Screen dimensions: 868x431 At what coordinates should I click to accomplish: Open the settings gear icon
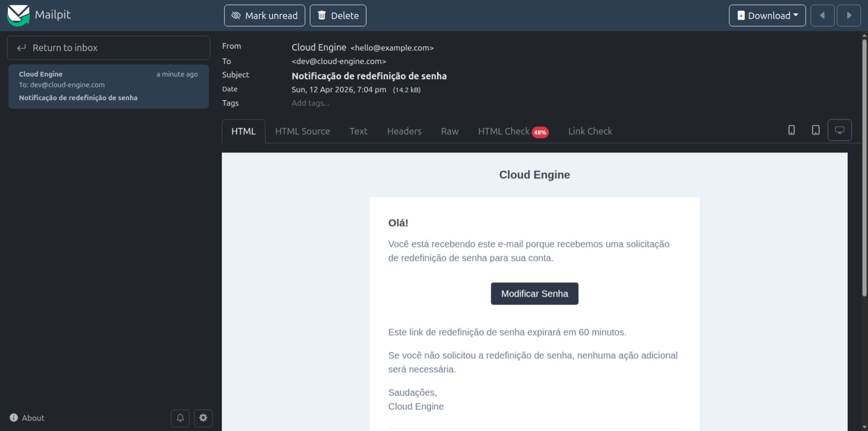[203, 418]
